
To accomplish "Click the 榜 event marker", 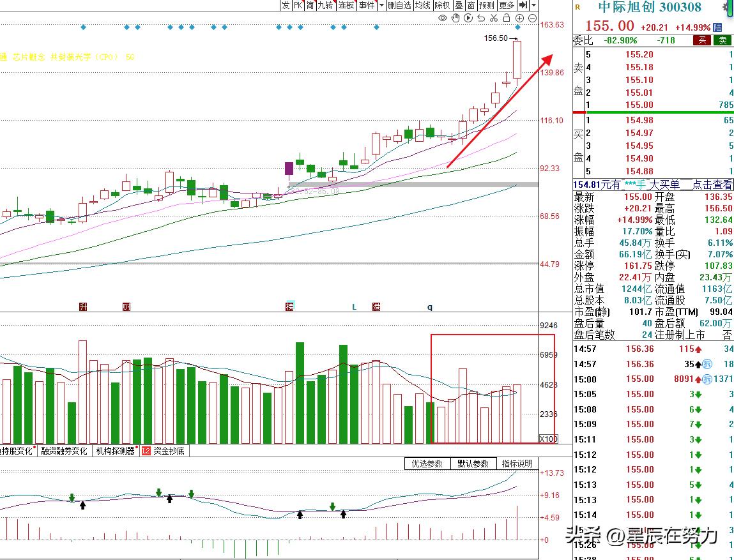I will 290,307.
